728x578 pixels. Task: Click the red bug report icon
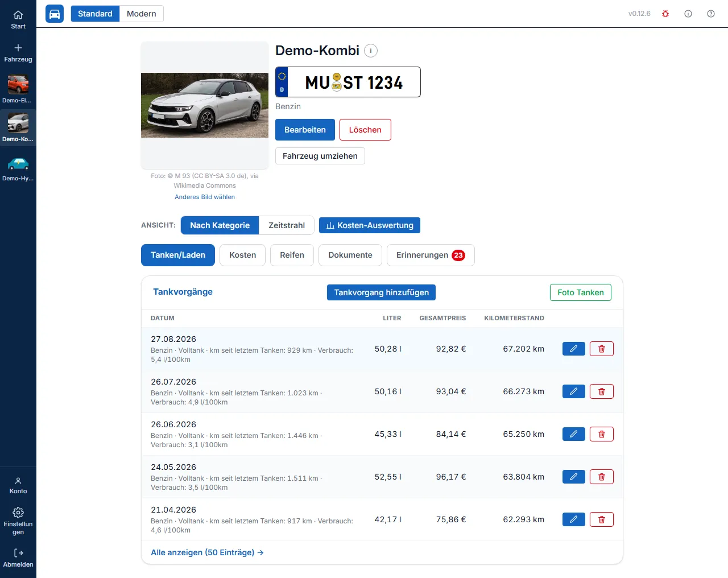[665, 14]
